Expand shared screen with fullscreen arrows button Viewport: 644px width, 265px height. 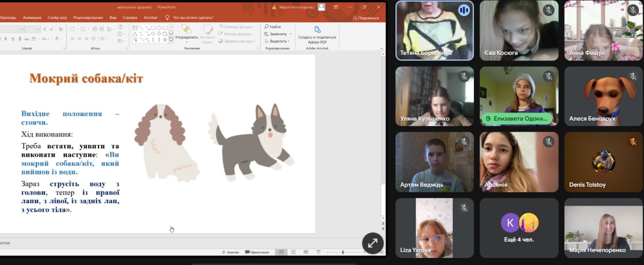pyautogui.click(x=373, y=243)
